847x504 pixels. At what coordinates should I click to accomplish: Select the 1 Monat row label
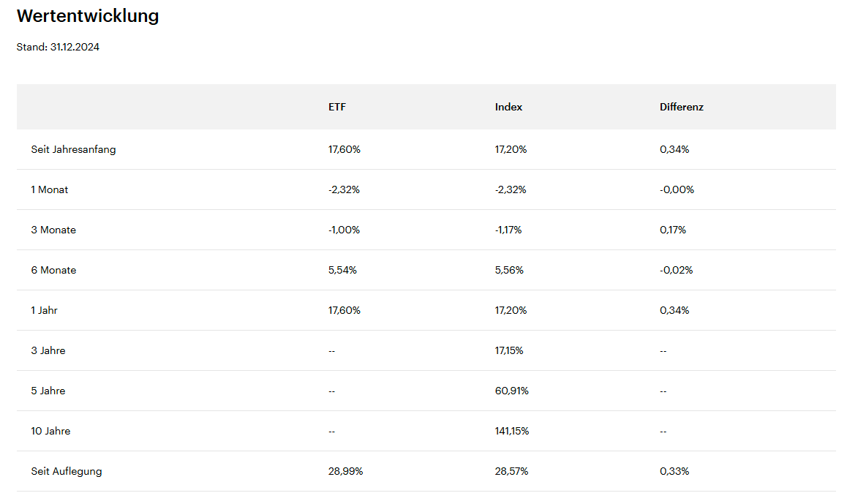click(x=50, y=189)
